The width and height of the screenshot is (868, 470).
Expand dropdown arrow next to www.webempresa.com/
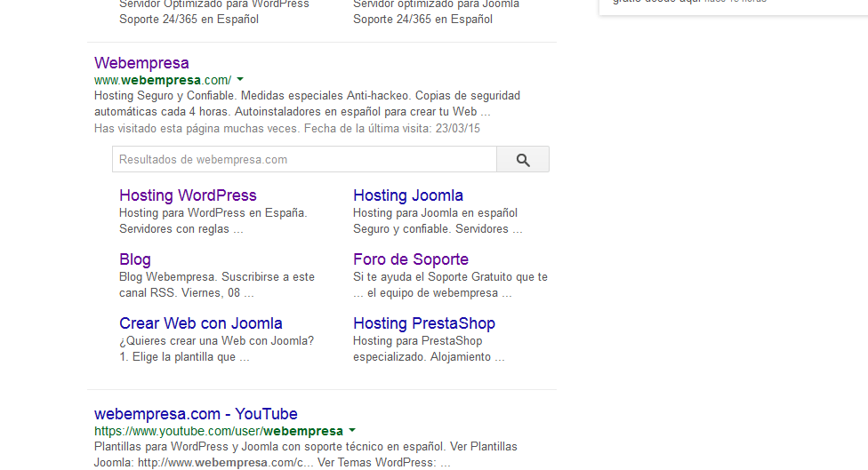240,80
